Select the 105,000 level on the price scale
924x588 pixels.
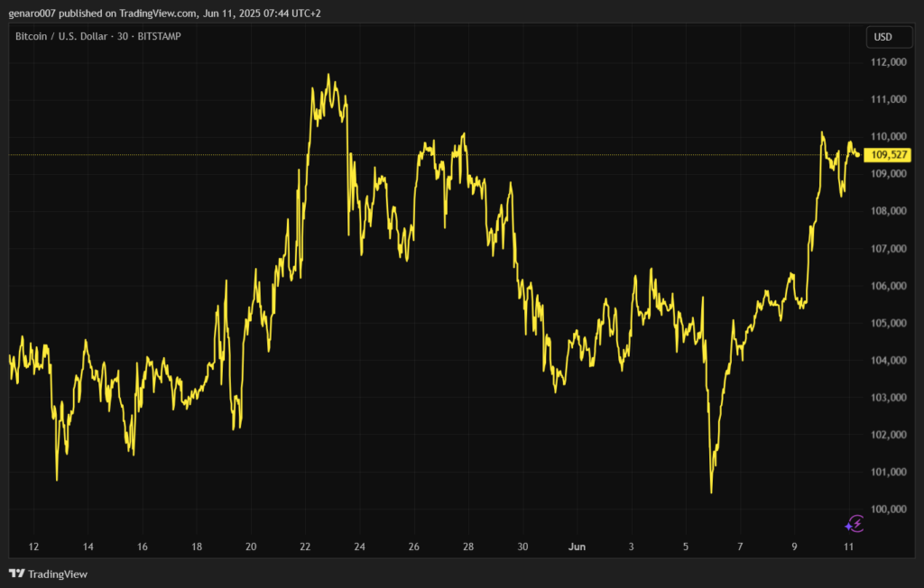click(889, 323)
